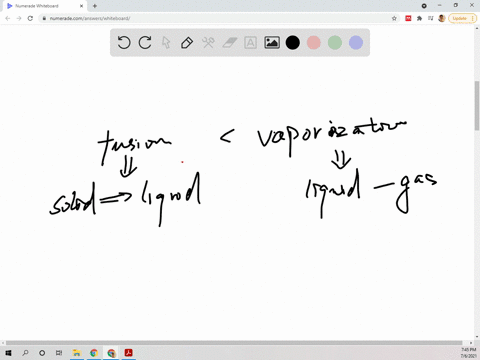This screenshot has width=480, height=360.
Task: Open Task View on taskbar
Action: [59, 353]
